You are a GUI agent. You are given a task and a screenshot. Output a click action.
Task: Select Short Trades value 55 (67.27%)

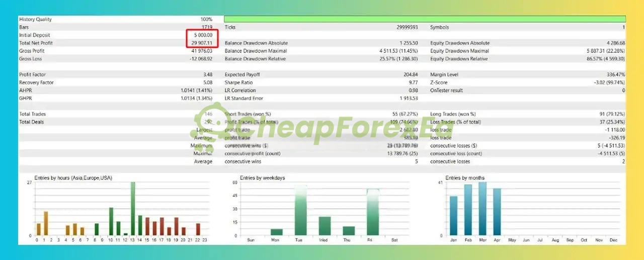(x=404, y=114)
